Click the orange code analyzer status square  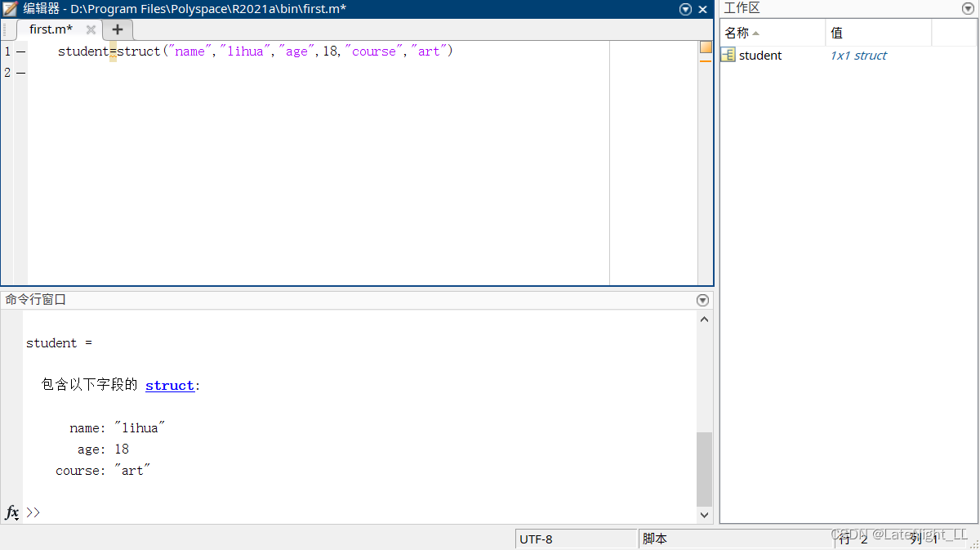(706, 47)
